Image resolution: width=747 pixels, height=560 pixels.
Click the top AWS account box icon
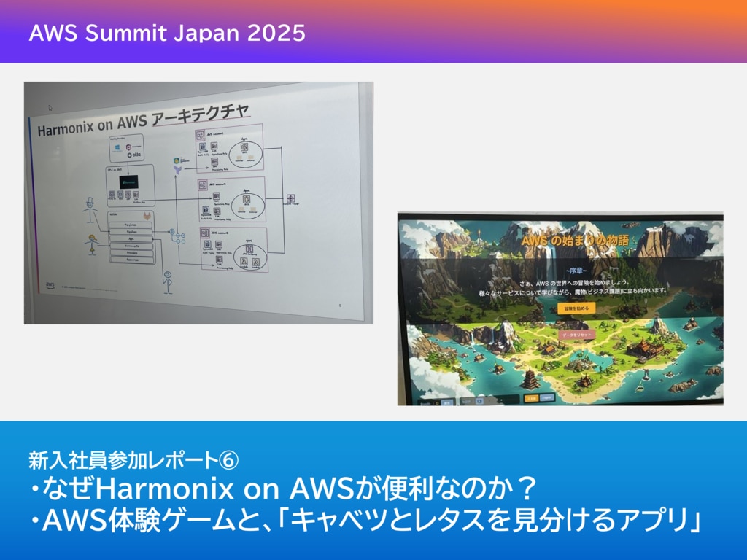(201, 135)
